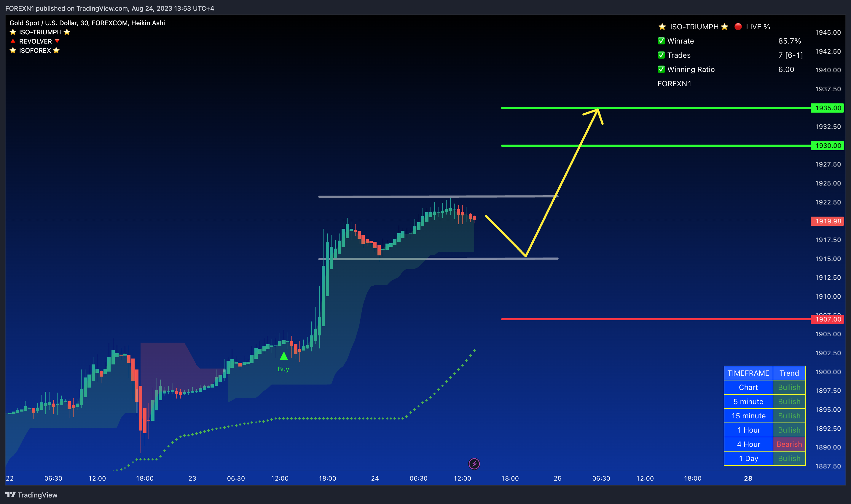
Task: Click the Buy label under green triangle
Action: (x=283, y=369)
